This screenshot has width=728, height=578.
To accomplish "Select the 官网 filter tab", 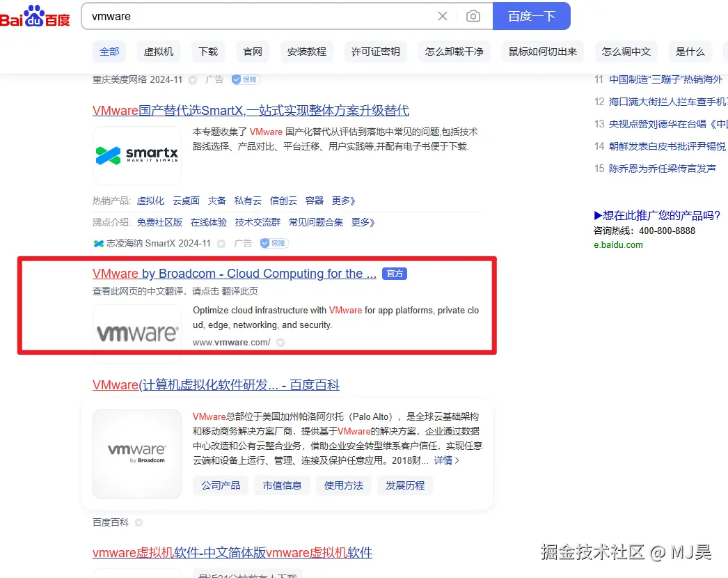I will click(253, 52).
